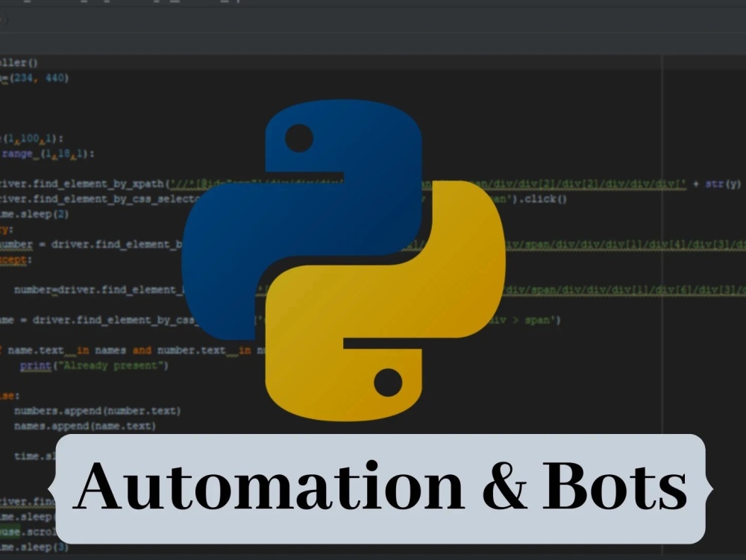Click the range (1,10,1) loop line
The height and width of the screenshot is (560, 746).
tap(48, 154)
